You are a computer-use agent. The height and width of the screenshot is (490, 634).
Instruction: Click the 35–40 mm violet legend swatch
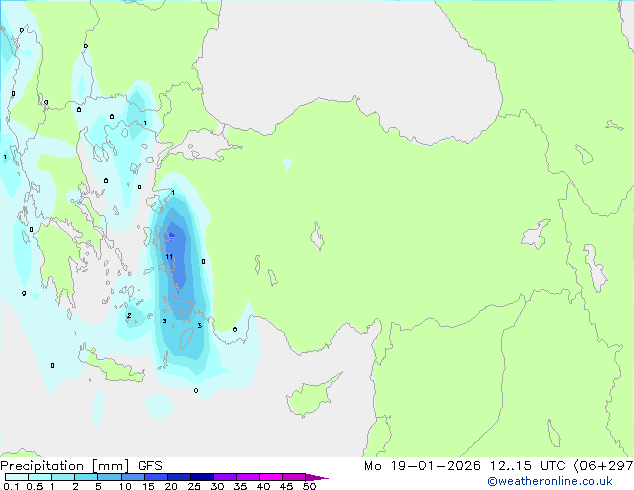coord(248,477)
